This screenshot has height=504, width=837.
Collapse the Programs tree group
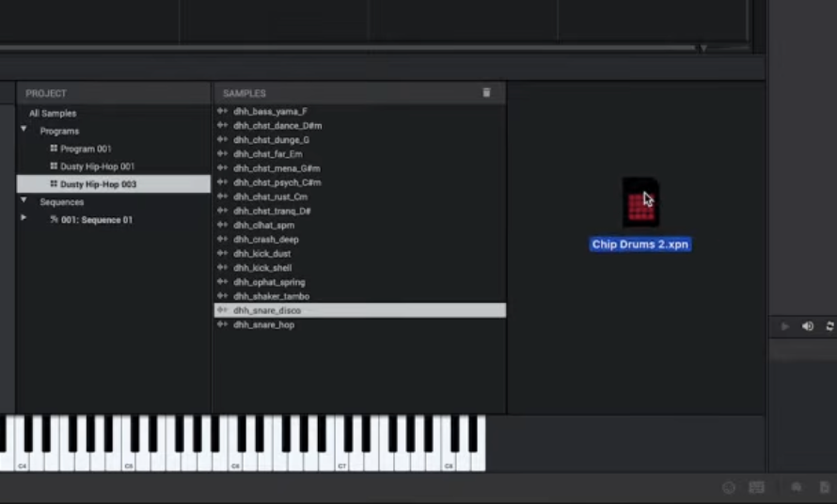[x=24, y=129]
